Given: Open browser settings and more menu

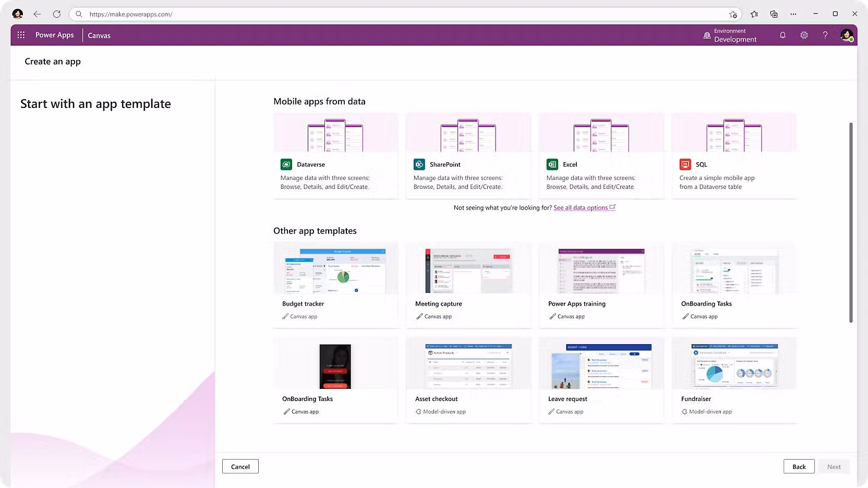Looking at the screenshot, I should [x=793, y=14].
